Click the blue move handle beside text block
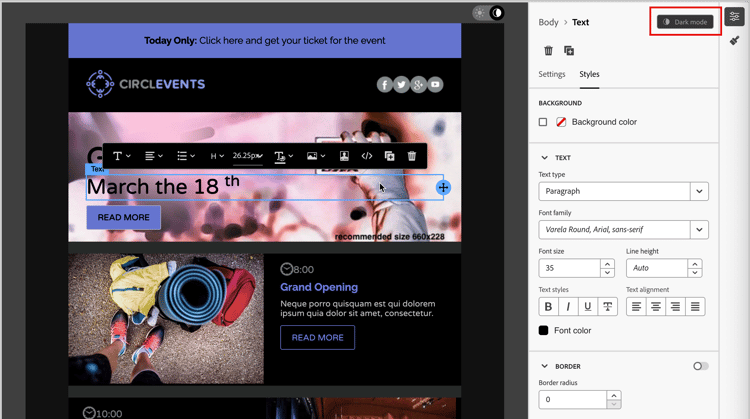The width and height of the screenshot is (750, 419). (443, 187)
